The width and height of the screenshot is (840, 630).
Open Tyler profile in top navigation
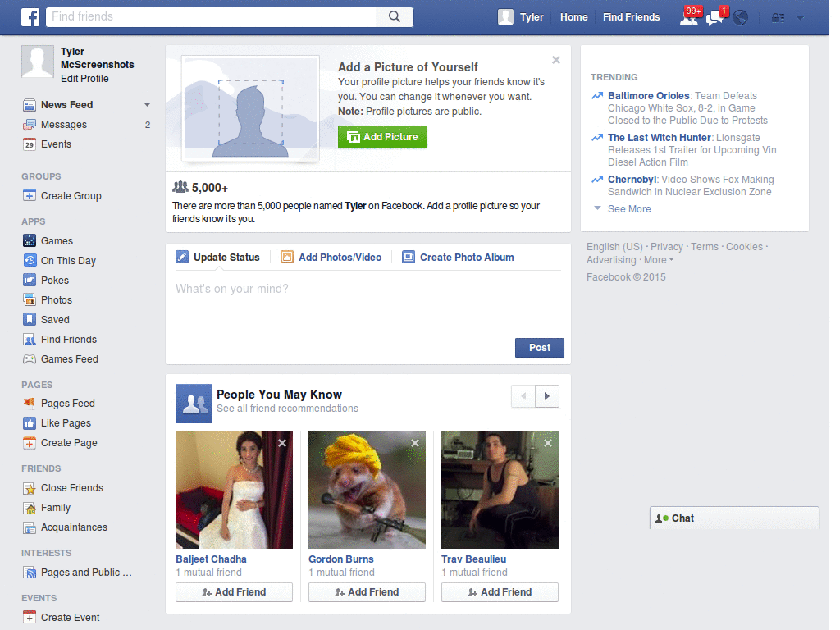tap(521, 17)
